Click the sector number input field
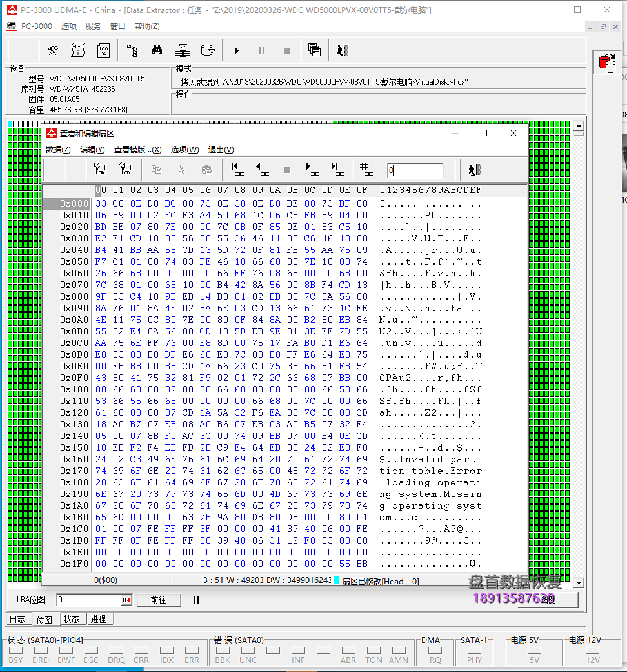 coord(415,170)
